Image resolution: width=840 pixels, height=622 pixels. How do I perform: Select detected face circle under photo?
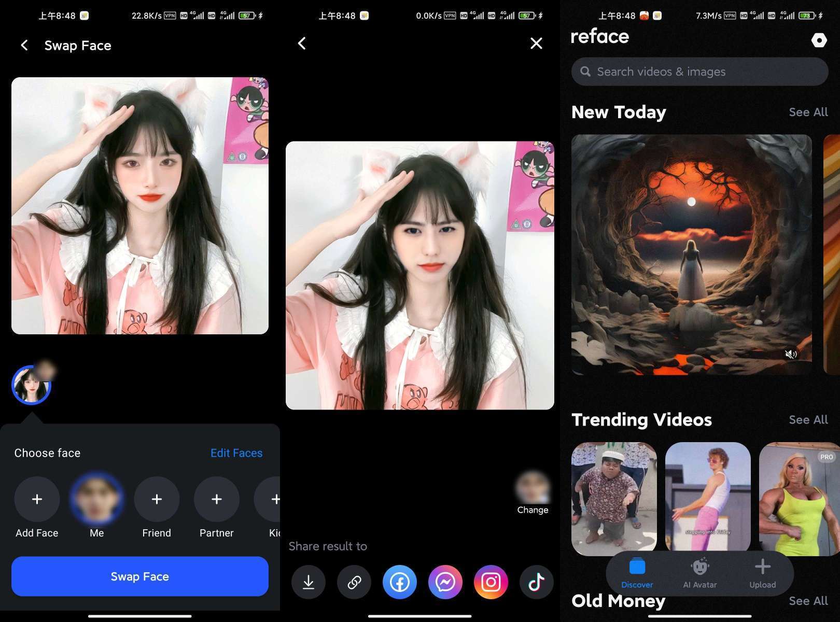(31, 385)
